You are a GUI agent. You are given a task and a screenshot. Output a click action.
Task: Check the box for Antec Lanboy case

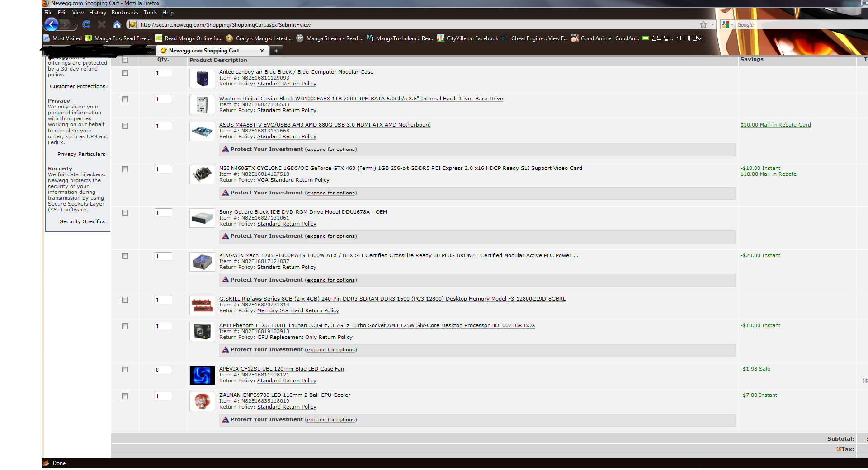pyautogui.click(x=125, y=73)
